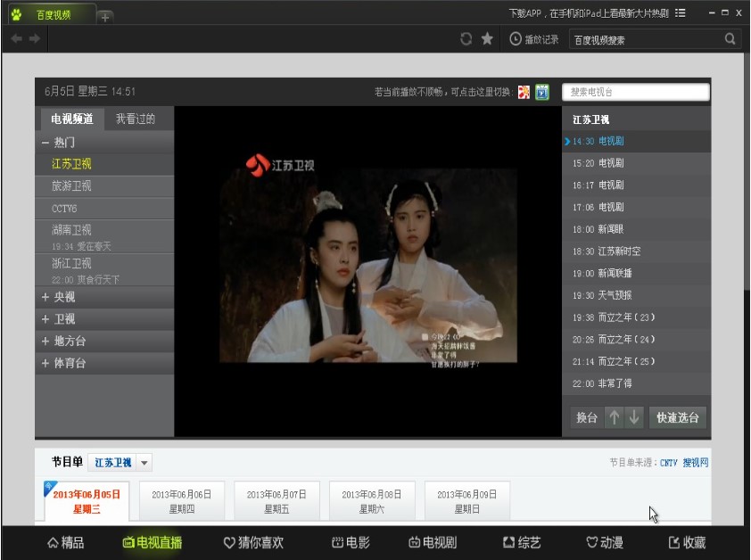Open the 动漫 anime section
Viewport: 751px width, 560px height.
tap(605, 543)
